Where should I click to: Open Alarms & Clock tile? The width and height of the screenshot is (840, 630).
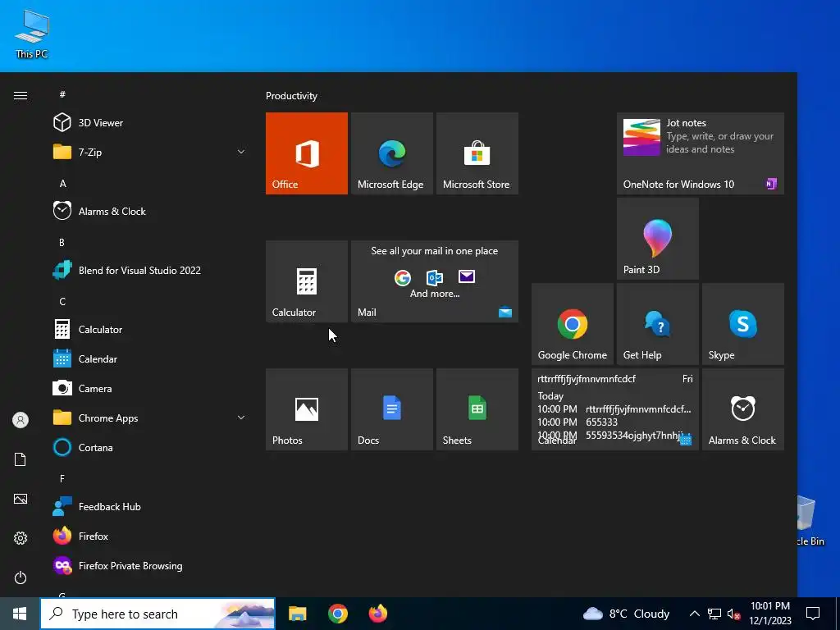pos(743,409)
